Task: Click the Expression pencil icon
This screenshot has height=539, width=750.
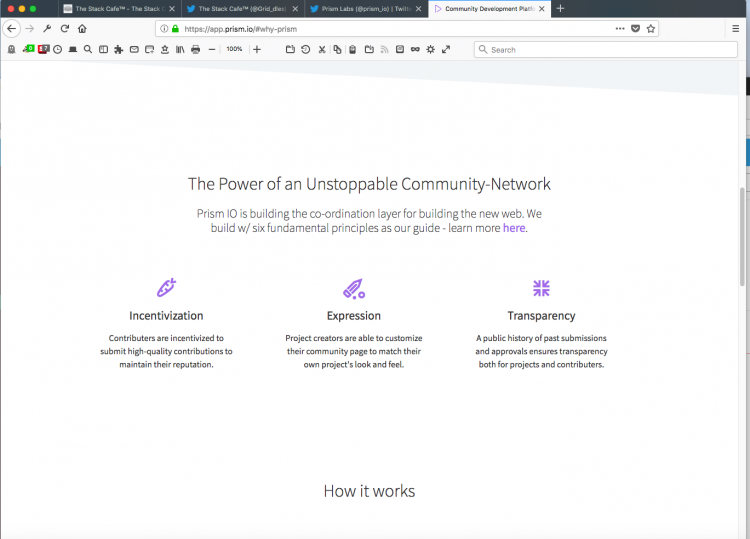Action: tap(354, 288)
